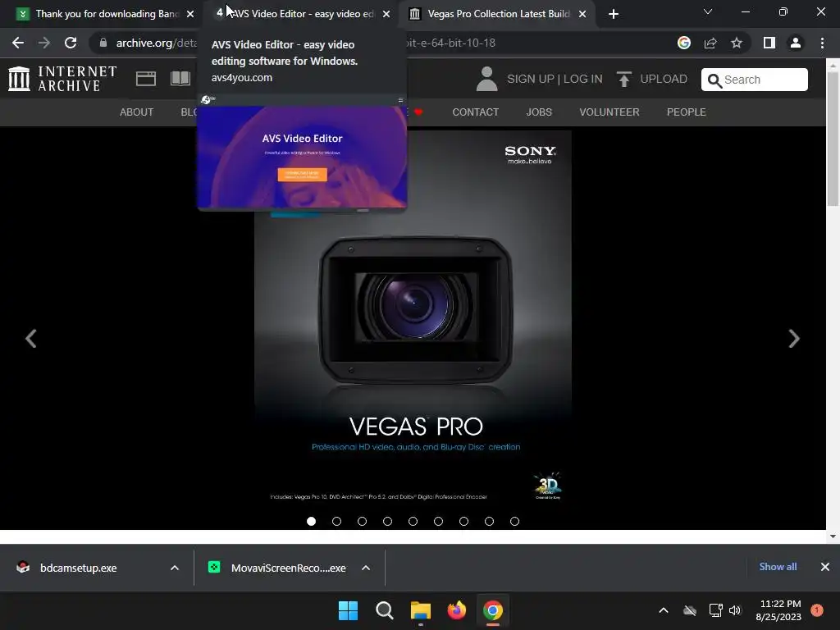Image resolution: width=840 pixels, height=630 pixels.
Task: Close the downloads bar
Action: (825, 567)
